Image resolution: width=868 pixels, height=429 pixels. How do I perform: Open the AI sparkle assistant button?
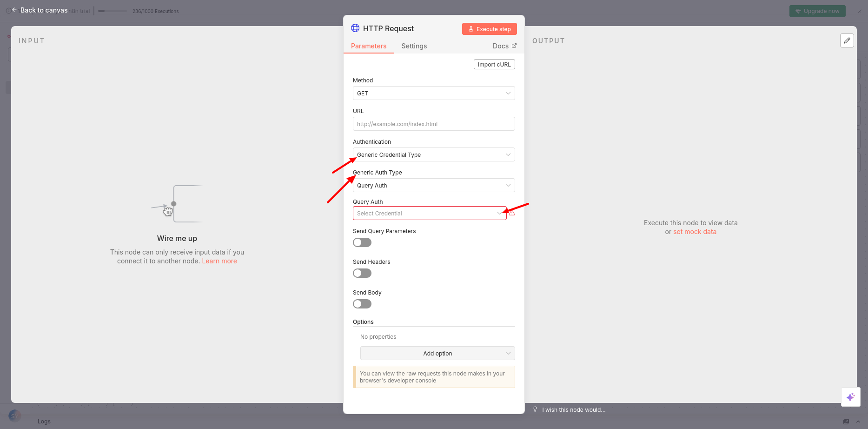(851, 397)
